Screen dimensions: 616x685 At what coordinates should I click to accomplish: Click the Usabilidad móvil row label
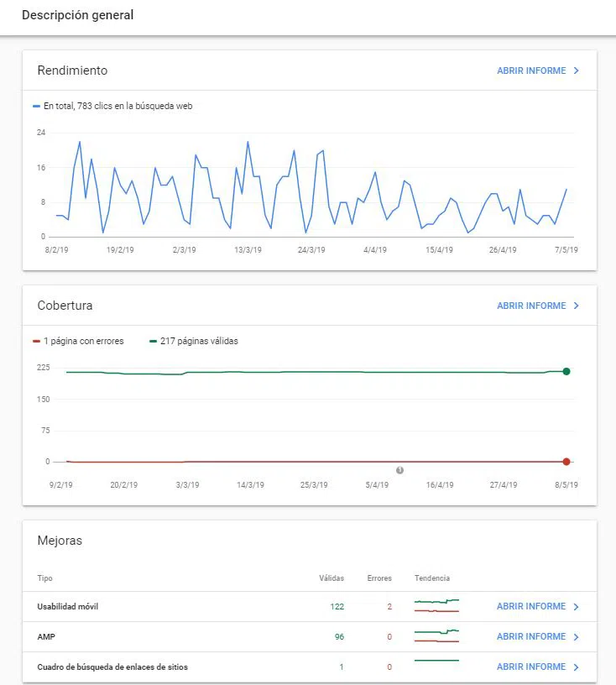point(68,606)
